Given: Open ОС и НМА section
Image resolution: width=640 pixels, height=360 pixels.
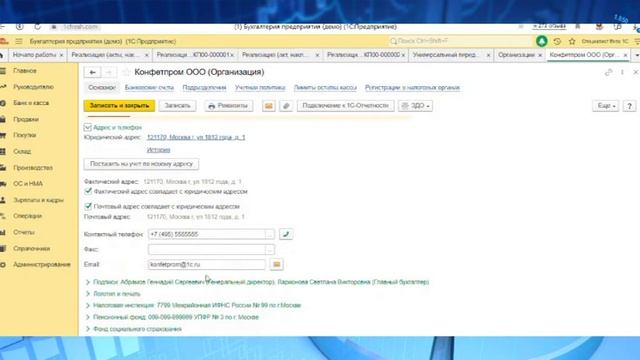Looking at the screenshot, I should pyautogui.click(x=28, y=184).
